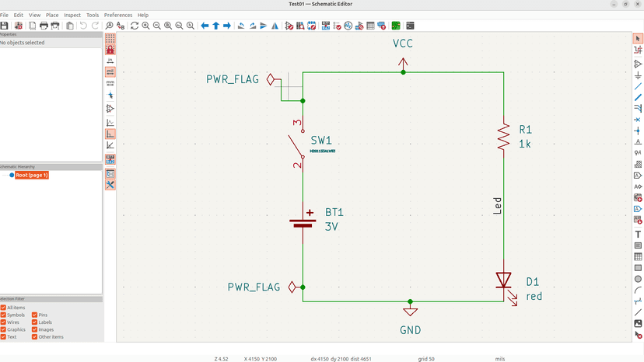
Task: Select the BT1 battery symbol
Action: click(303, 221)
